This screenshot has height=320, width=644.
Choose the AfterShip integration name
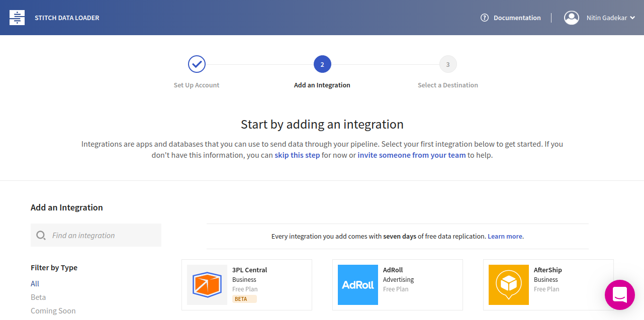pyautogui.click(x=548, y=270)
